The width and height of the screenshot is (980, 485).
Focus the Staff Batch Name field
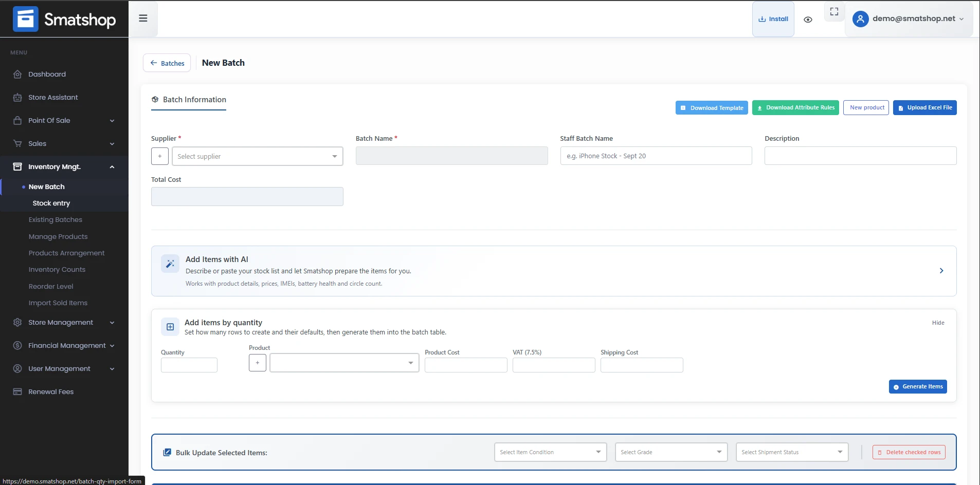click(656, 156)
